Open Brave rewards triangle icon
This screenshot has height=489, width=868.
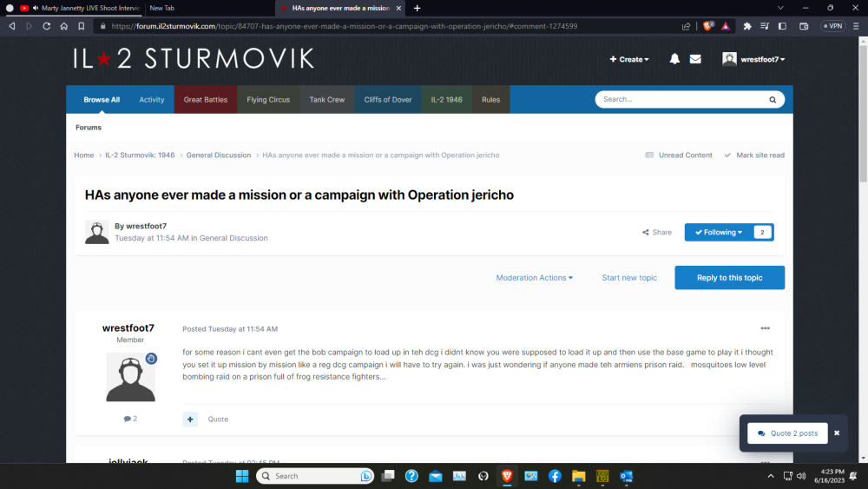(726, 26)
